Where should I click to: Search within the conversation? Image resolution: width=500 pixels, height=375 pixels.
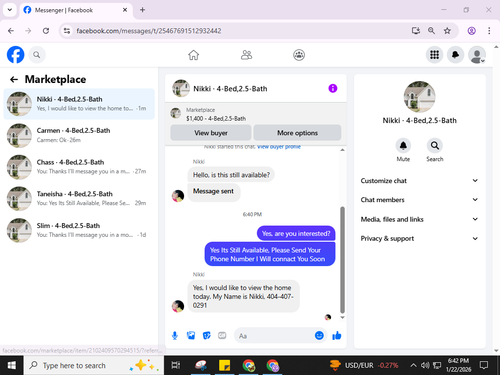click(435, 146)
